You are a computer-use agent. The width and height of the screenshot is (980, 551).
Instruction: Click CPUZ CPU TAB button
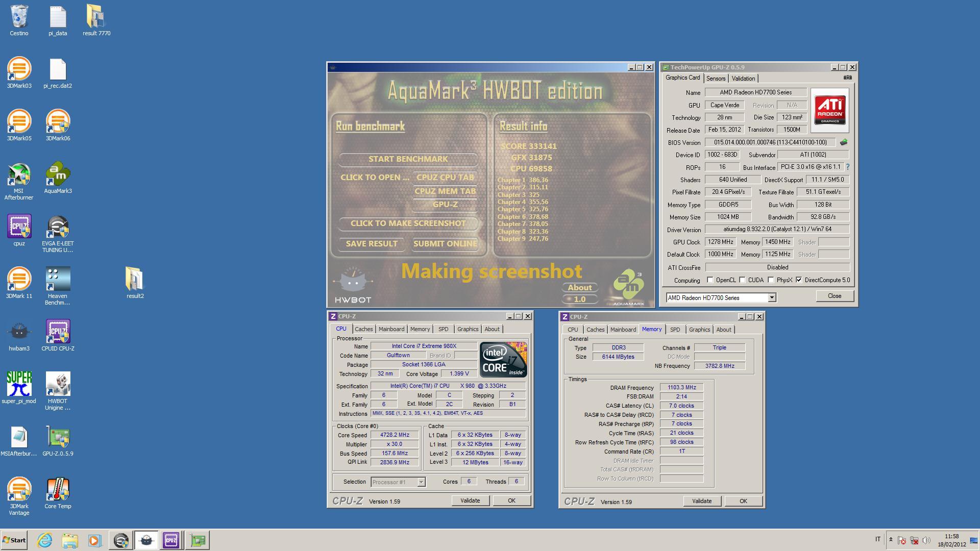pos(445,178)
